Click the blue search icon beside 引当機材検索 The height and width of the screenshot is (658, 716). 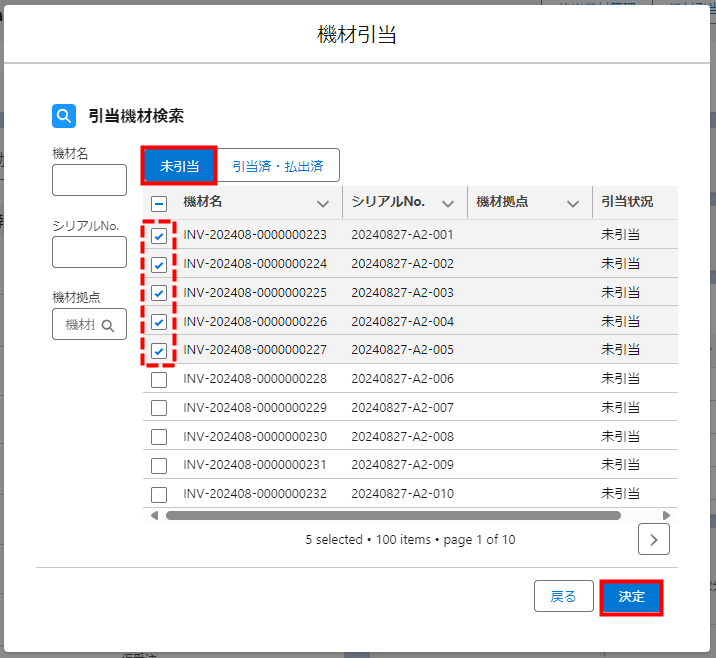click(x=64, y=116)
